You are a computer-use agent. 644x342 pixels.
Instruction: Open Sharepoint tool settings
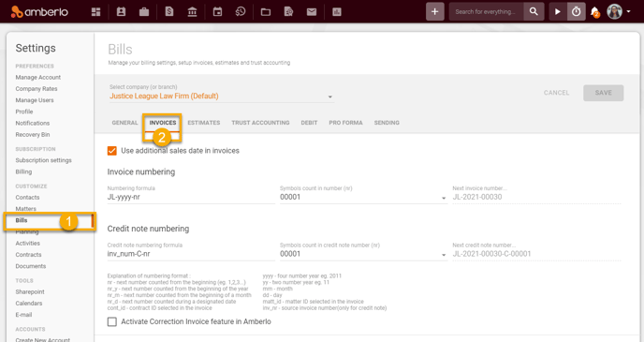point(30,291)
